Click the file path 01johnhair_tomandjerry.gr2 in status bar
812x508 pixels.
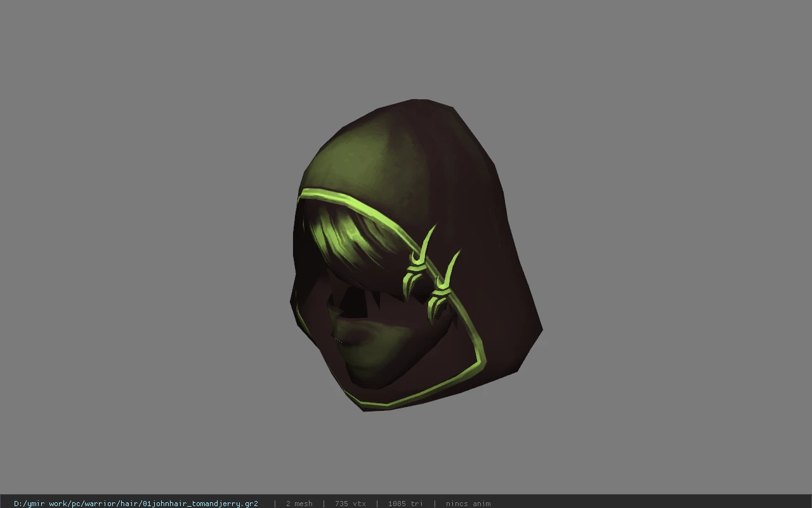(136, 504)
